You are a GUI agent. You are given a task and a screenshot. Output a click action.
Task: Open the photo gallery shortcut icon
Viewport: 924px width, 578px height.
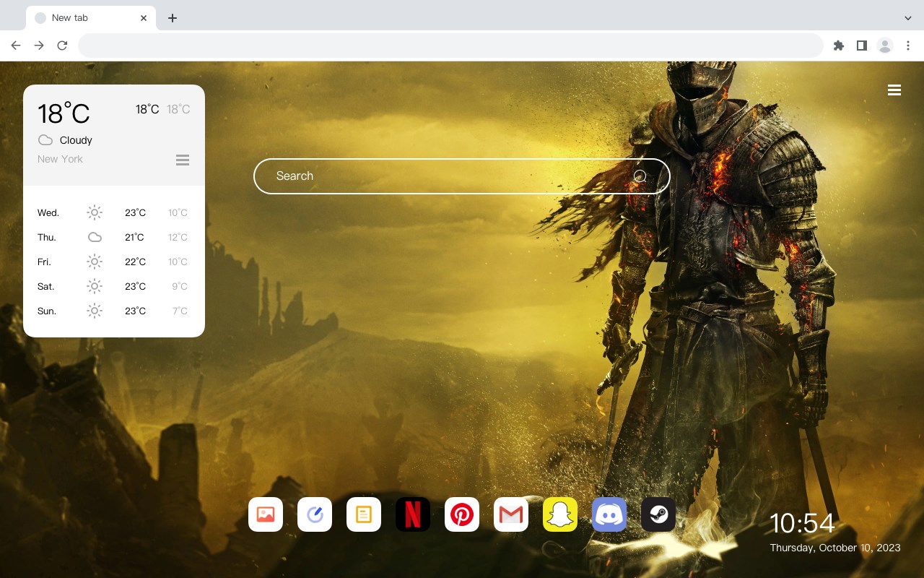pyautogui.click(x=266, y=514)
